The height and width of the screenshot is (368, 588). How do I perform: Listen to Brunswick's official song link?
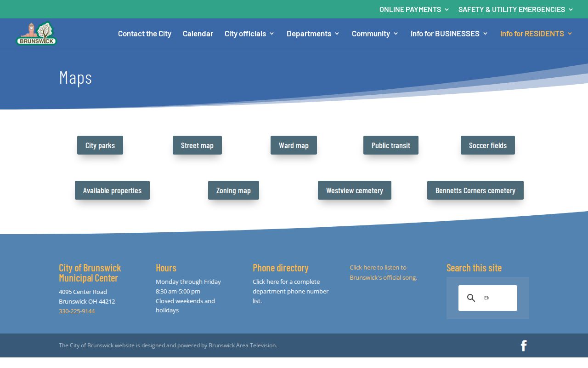(x=383, y=272)
